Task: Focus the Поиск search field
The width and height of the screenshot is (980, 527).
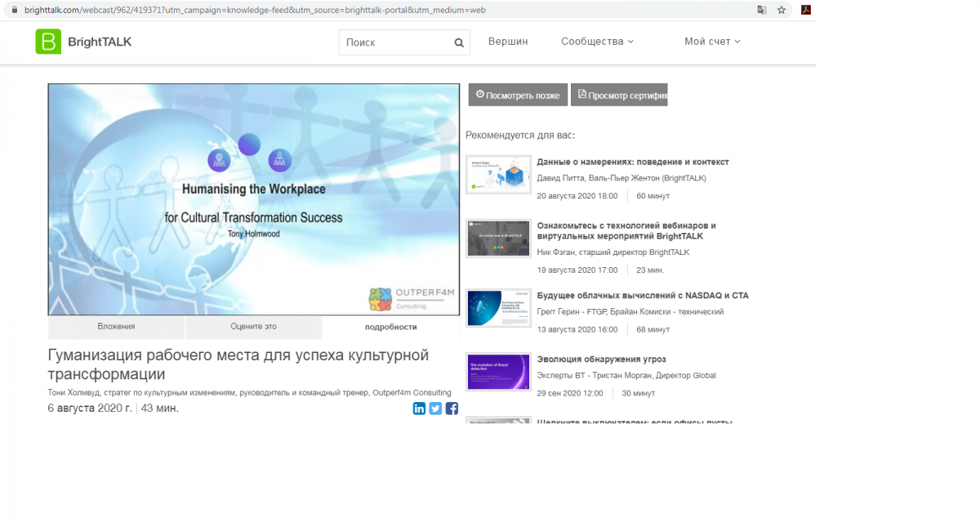Action: [396, 42]
